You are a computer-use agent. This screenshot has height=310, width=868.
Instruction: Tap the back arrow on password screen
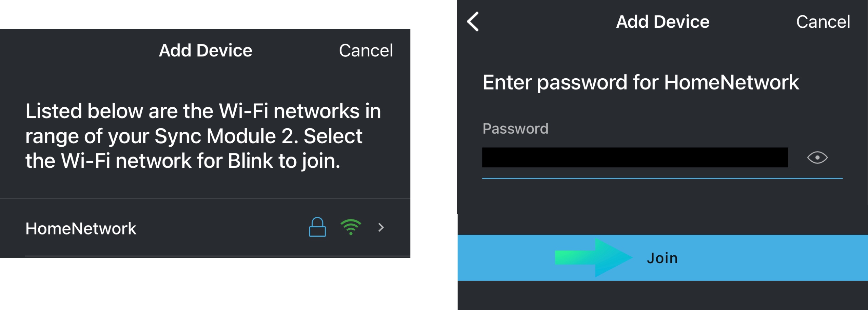pos(473,22)
